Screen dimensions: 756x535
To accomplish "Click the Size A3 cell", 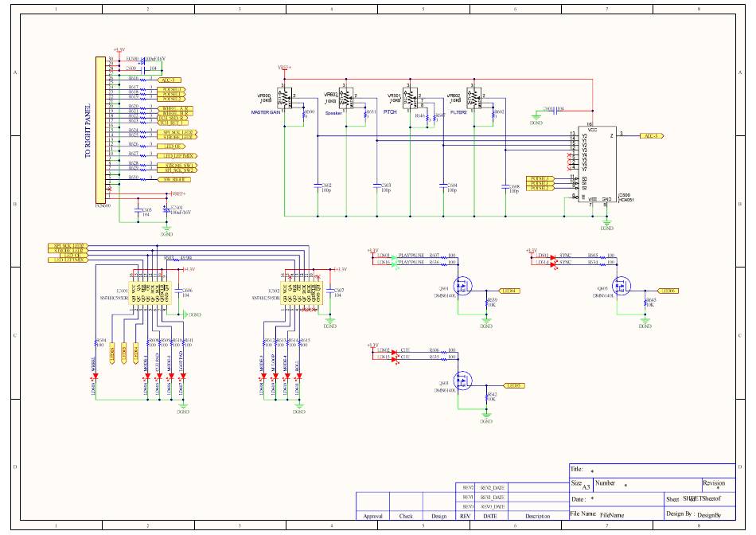I will tap(581, 485).
